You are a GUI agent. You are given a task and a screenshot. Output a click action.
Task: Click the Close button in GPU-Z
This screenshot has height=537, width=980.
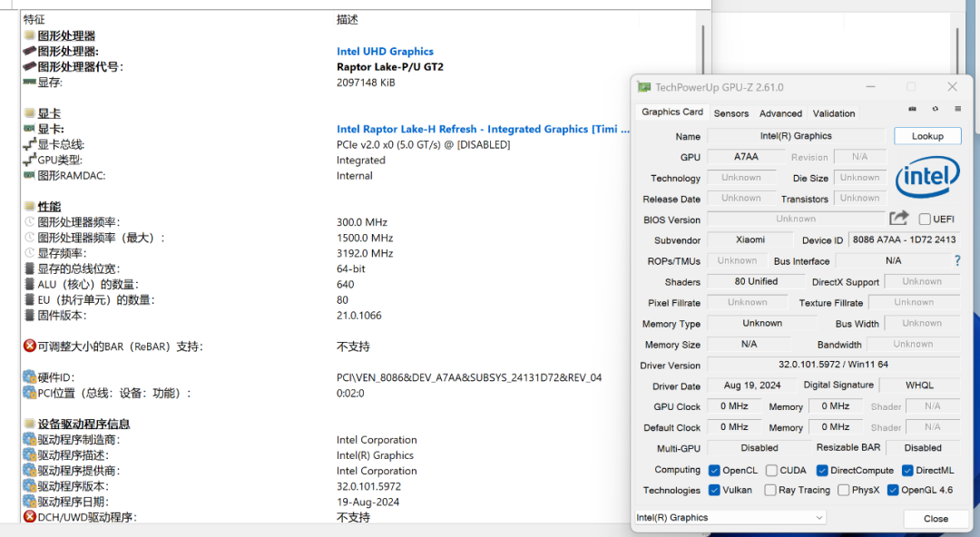coord(936,519)
